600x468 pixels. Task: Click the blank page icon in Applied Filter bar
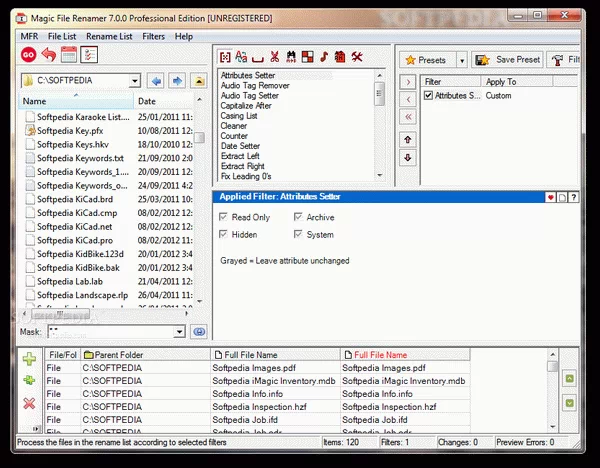(562, 197)
